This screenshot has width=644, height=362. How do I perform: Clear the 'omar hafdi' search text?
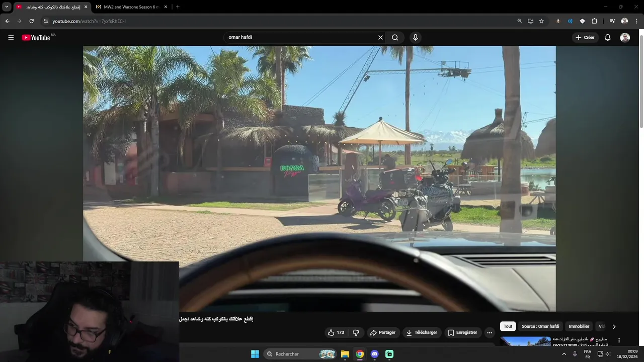(x=380, y=37)
